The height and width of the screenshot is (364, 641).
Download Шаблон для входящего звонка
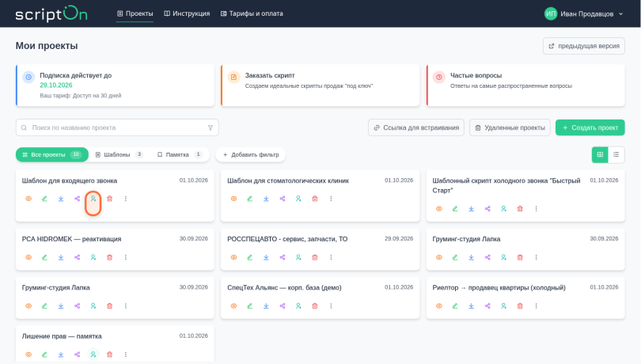point(61,199)
